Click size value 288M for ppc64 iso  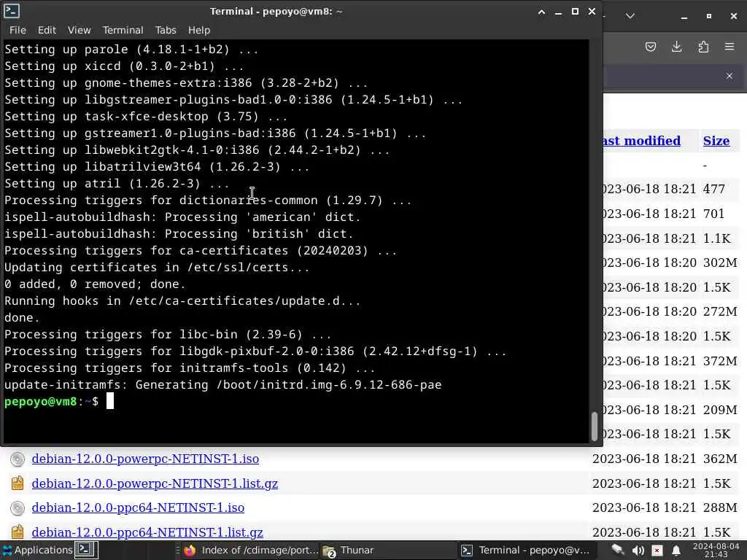click(x=720, y=507)
